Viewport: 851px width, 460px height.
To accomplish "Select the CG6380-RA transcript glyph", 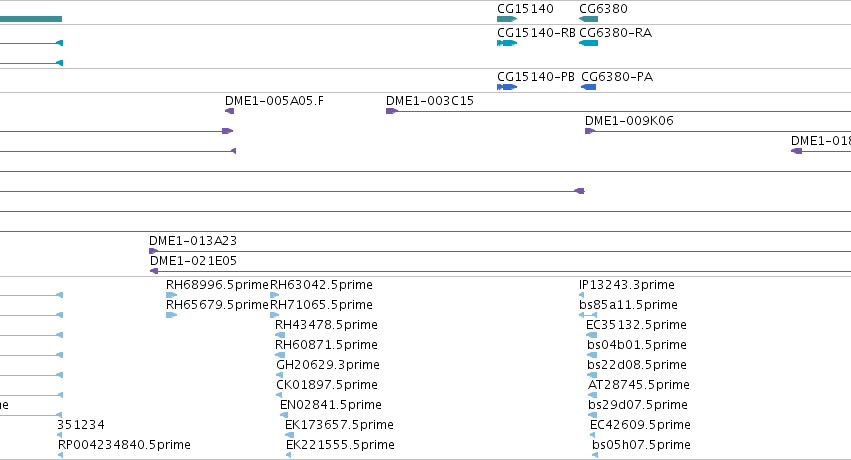I will click(x=588, y=43).
